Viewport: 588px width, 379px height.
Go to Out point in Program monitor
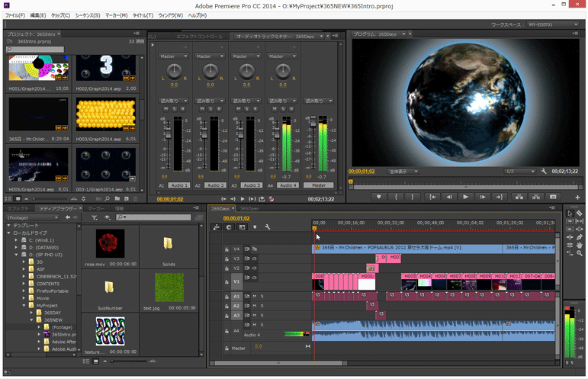point(499,197)
